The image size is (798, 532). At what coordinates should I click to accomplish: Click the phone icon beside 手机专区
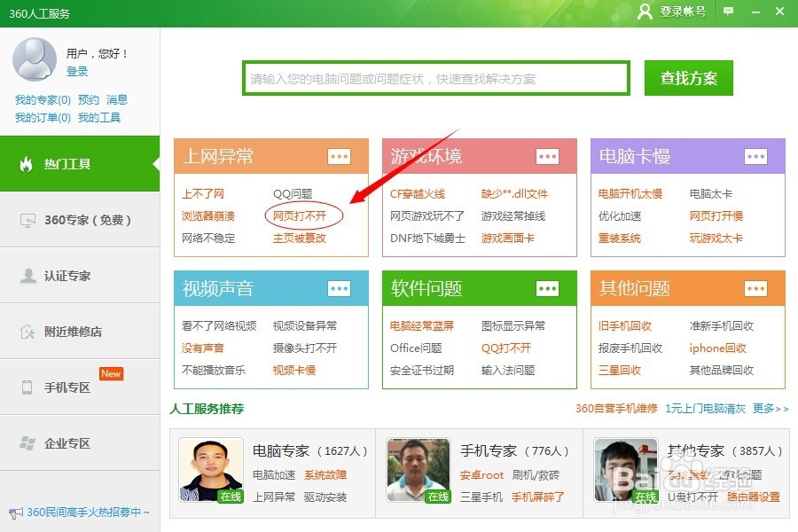[27, 387]
